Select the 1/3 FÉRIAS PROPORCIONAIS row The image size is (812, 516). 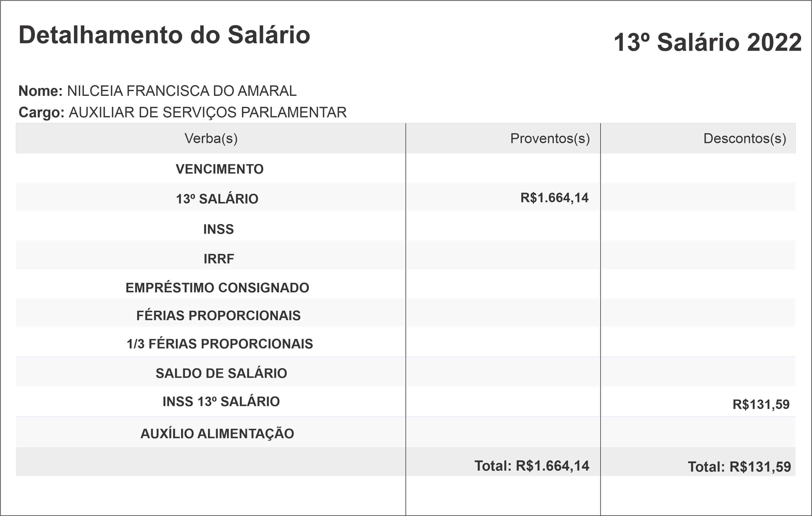pos(220,344)
